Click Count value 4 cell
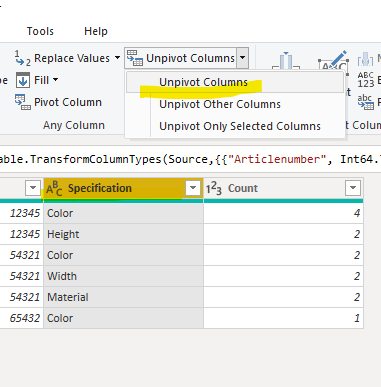This screenshot has width=381, height=387. point(283,213)
